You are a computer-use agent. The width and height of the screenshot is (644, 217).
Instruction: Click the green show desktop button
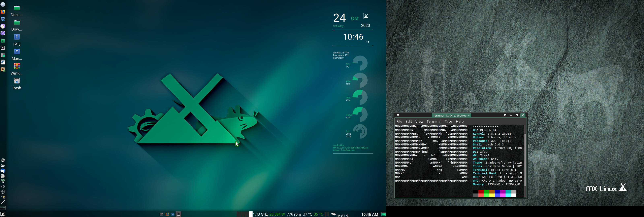(384, 214)
